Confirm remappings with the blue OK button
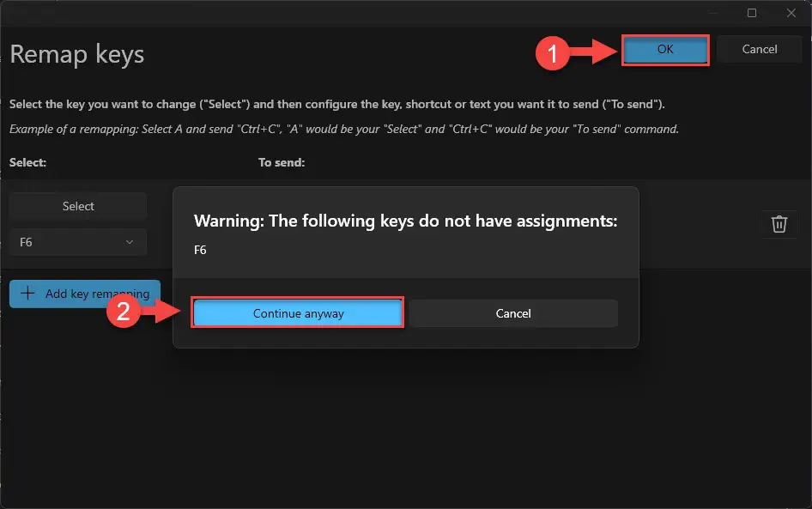The image size is (812, 509). tap(665, 50)
